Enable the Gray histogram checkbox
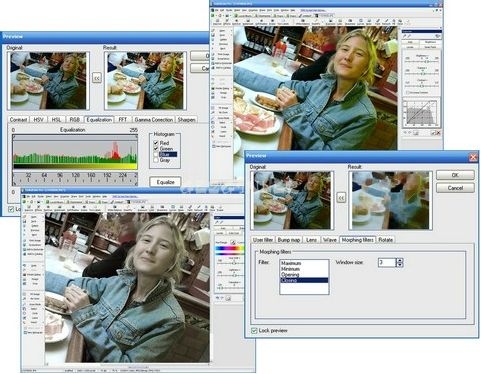 [156, 160]
